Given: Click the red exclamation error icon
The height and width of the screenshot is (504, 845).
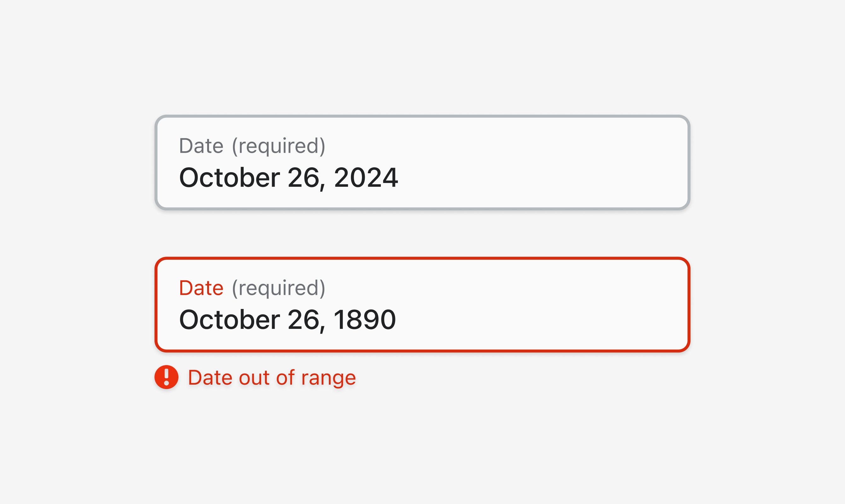Looking at the screenshot, I should (166, 377).
